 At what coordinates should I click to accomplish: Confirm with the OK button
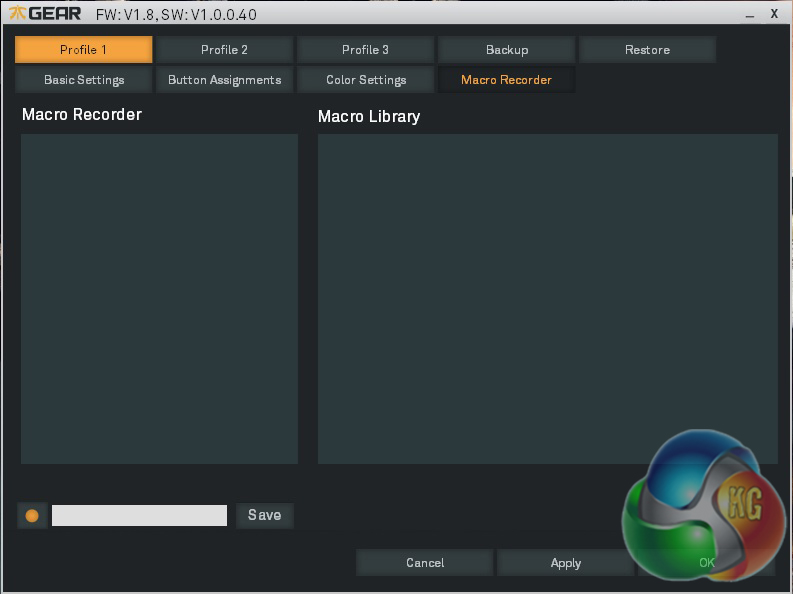[707, 563]
